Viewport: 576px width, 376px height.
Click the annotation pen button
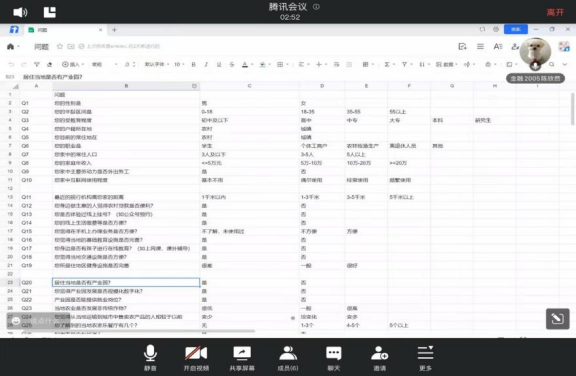coord(557,318)
